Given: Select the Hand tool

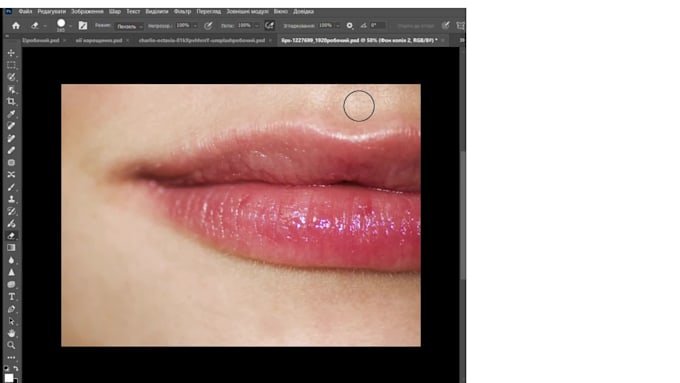Looking at the screenshot, I should pyautogui.click(x=11, y=333).
